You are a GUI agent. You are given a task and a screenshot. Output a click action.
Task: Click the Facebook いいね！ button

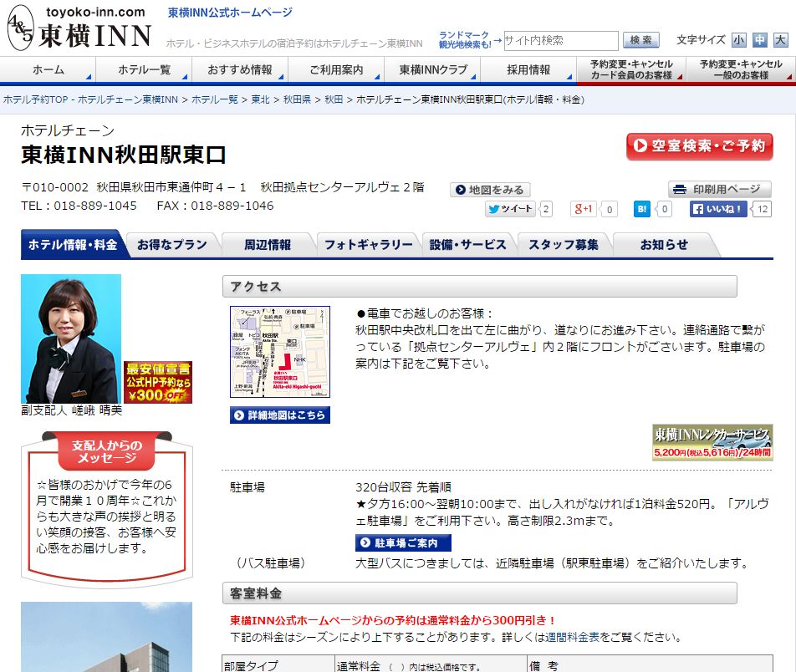[x=717, y=209]
